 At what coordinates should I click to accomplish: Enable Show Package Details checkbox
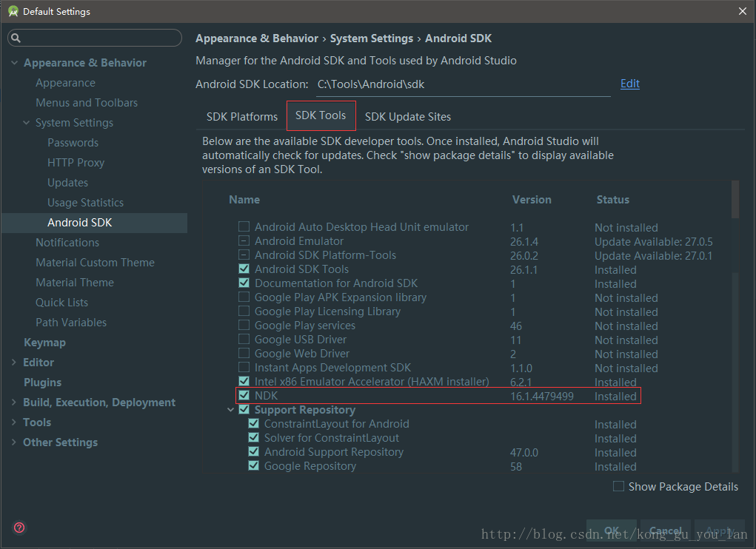click(x=618, y=486)
